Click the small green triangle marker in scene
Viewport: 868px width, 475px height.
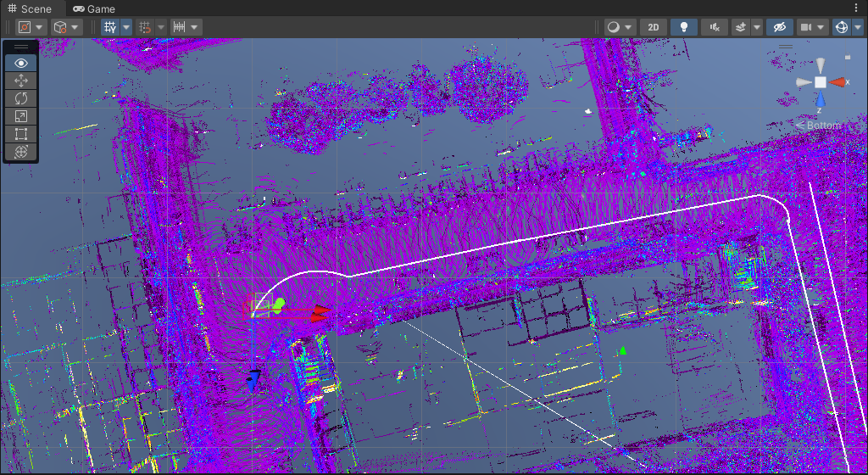[623, 350]
